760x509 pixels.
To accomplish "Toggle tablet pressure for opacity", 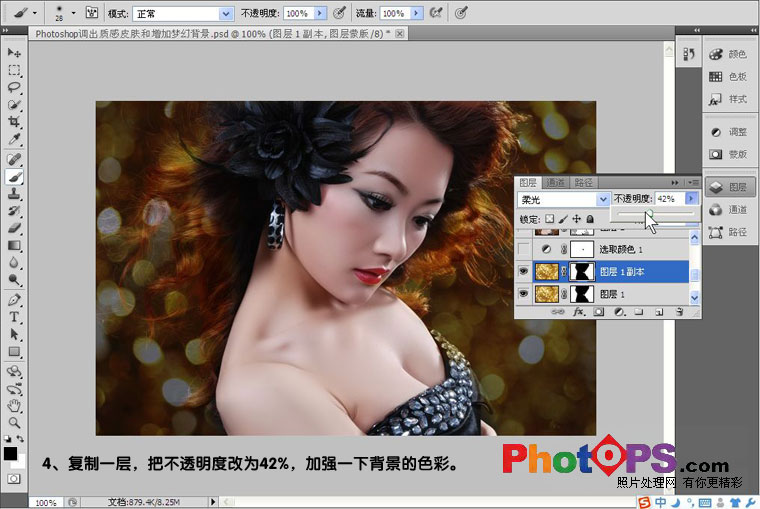I will 339,13.
